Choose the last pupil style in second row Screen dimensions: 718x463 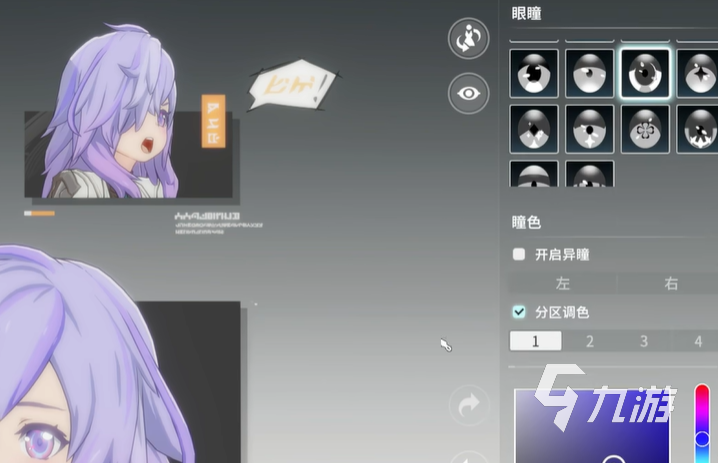click(x=699, y=129)
